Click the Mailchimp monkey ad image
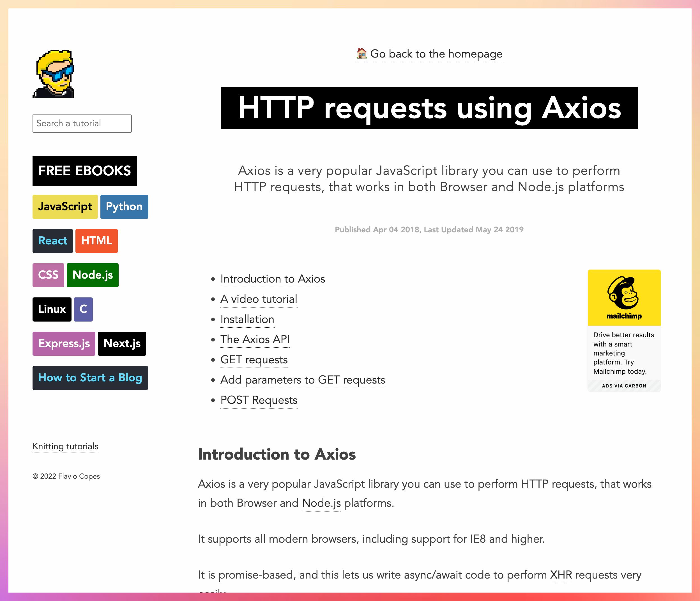 pos(624,297)
